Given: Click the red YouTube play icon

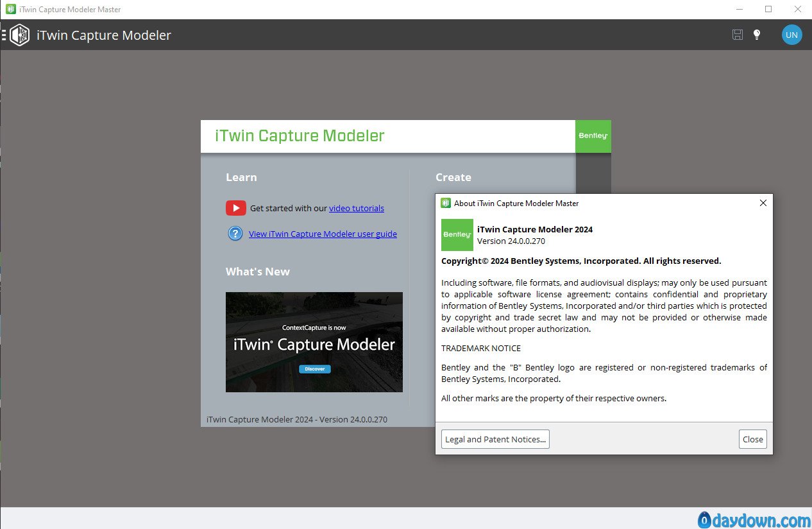Looking at the screenshot, I should tap(235, 208).
